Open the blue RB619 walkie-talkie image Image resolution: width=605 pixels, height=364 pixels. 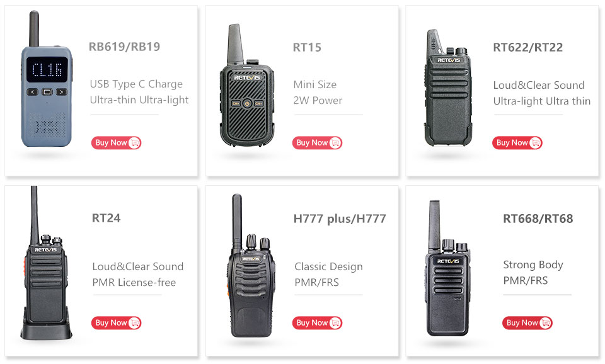[46, 79]
